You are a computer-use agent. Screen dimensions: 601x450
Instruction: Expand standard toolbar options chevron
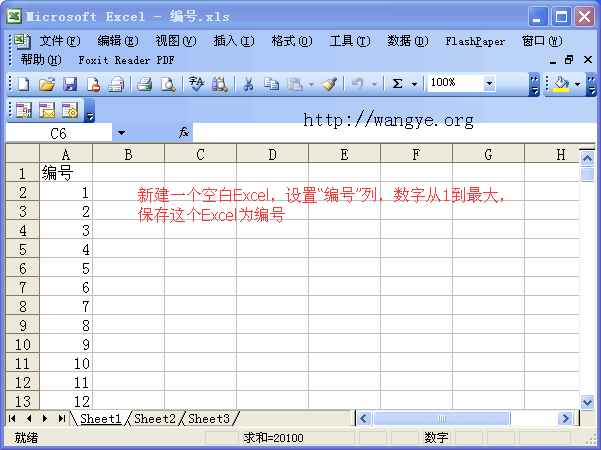point(534,85)
